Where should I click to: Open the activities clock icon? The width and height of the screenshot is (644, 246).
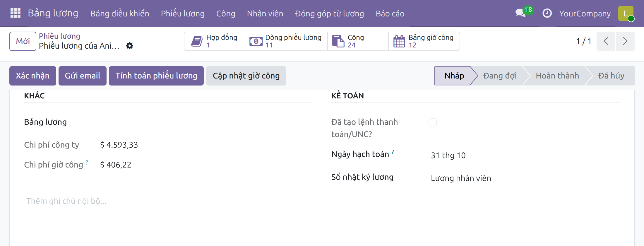pos(547,13)
